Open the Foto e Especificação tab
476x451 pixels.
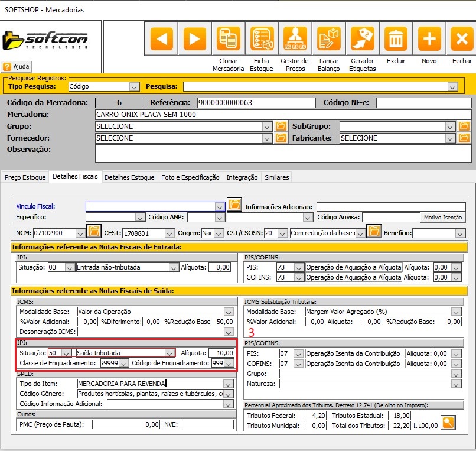(190, 177)
